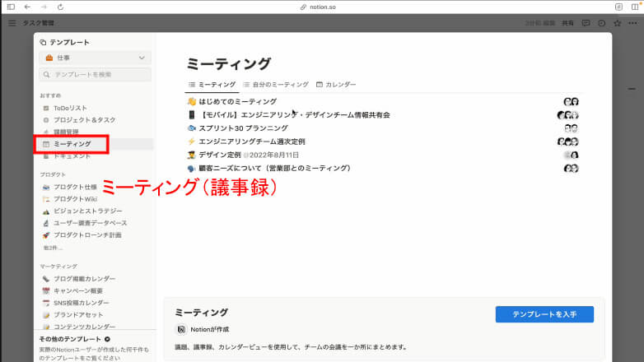
Task: Click the テンプレートを入手 button
Action: (544, 314)
